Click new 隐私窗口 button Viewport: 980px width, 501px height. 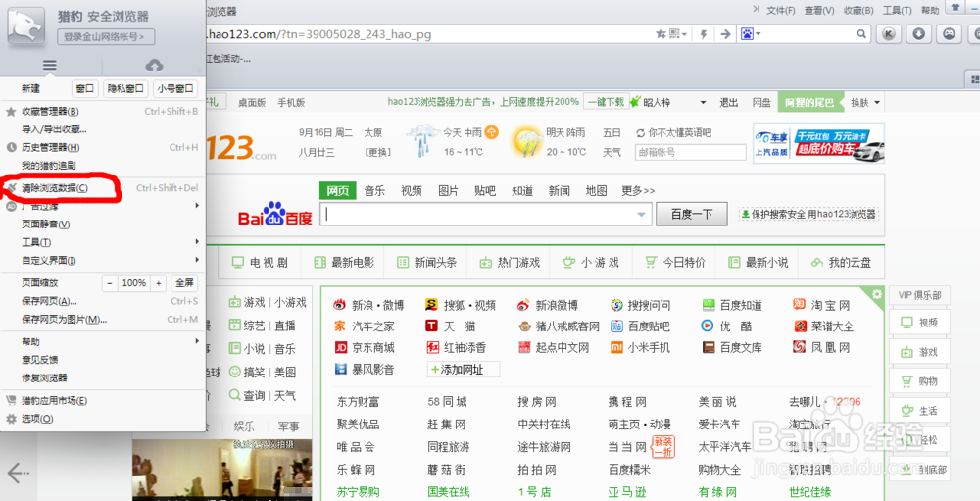pos(125,89)
